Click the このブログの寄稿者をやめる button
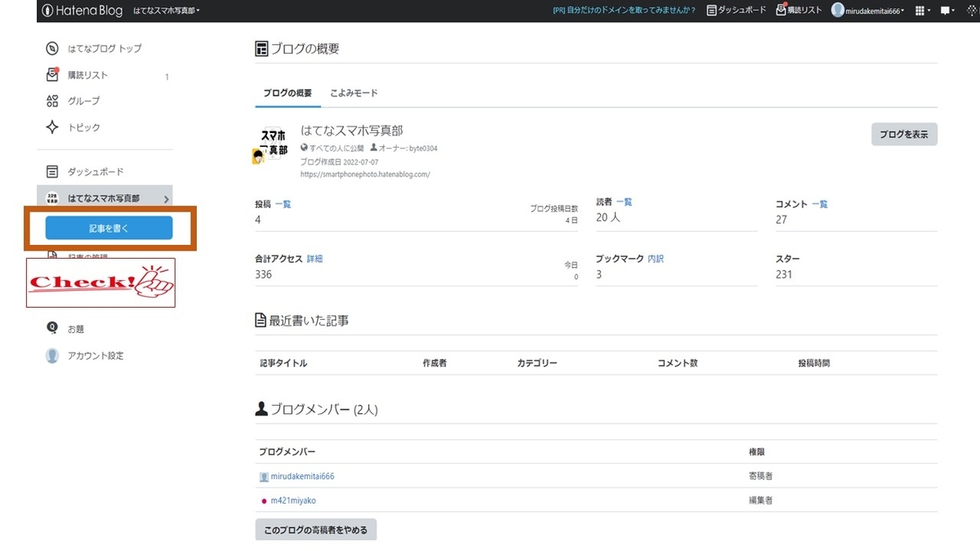The image size is (980, 551). pyautogui.click(x=315, y=530)
